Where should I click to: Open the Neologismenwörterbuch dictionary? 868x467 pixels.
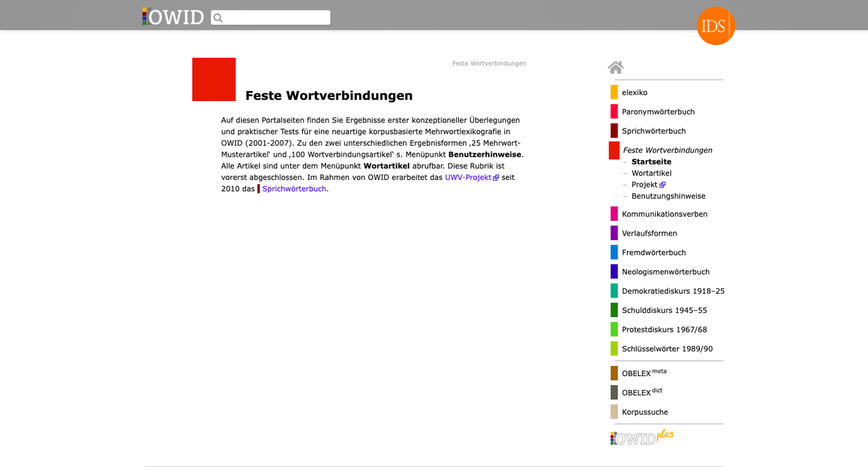666,272
